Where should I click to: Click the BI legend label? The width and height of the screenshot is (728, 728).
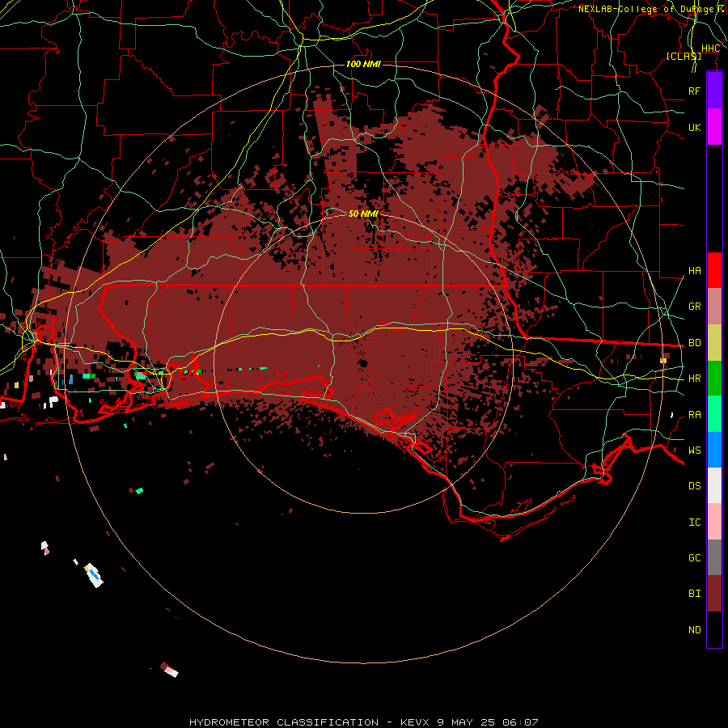pyautogui.click(x=694, y=594)
